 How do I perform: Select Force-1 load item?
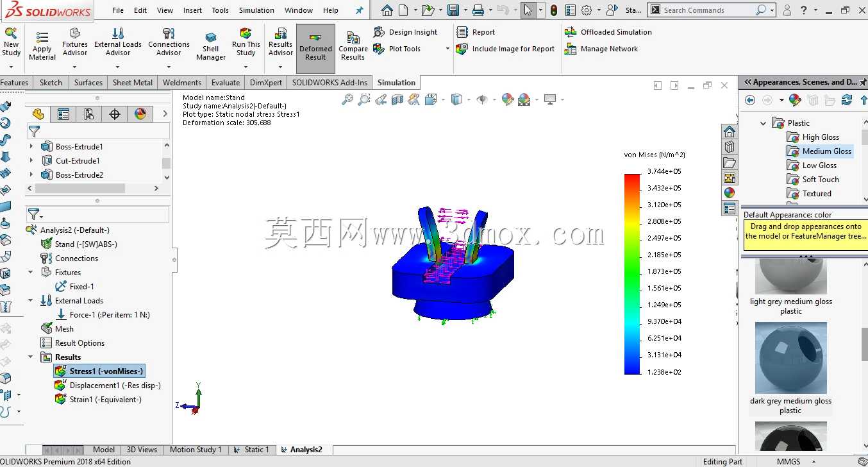pyautogui.click(x=103, y=314)
